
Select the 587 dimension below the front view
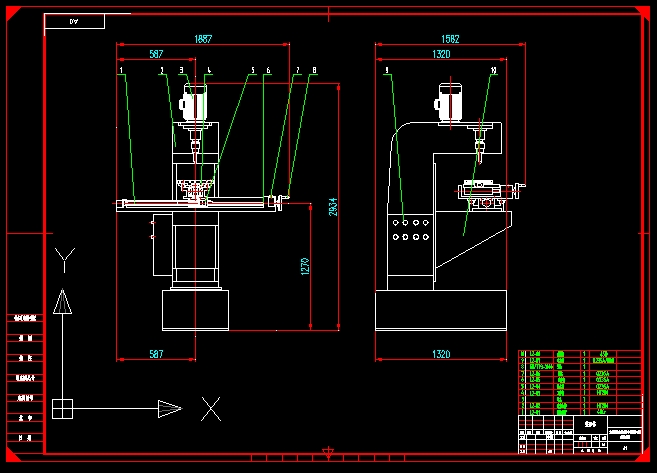(156, 354)
